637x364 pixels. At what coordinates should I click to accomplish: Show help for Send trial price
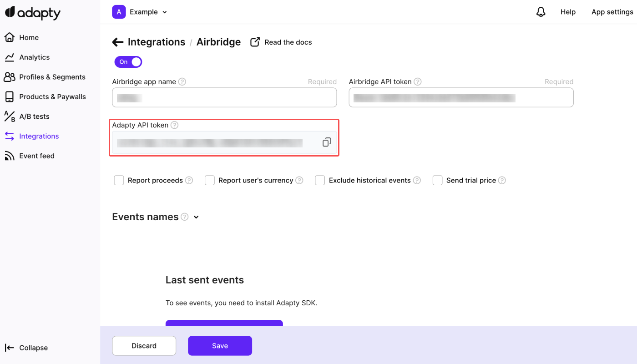pos(502,181)
